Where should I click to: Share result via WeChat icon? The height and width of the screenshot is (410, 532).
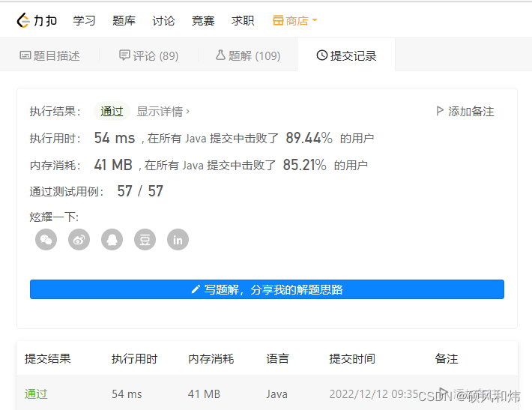(46, 240)
